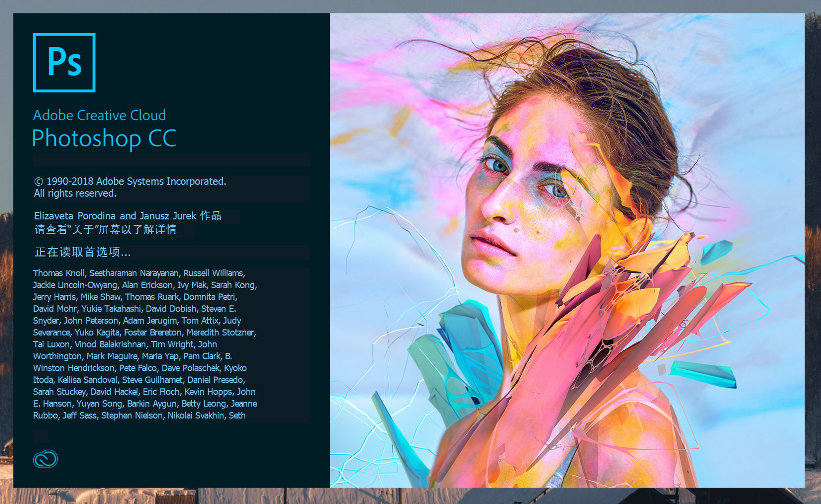Image resolution: width=821 pixels, height=504 pixels.
Task: Click the small dark square above Creative Cloud icon
Action: pyautogui.click(x=41, y=436)
